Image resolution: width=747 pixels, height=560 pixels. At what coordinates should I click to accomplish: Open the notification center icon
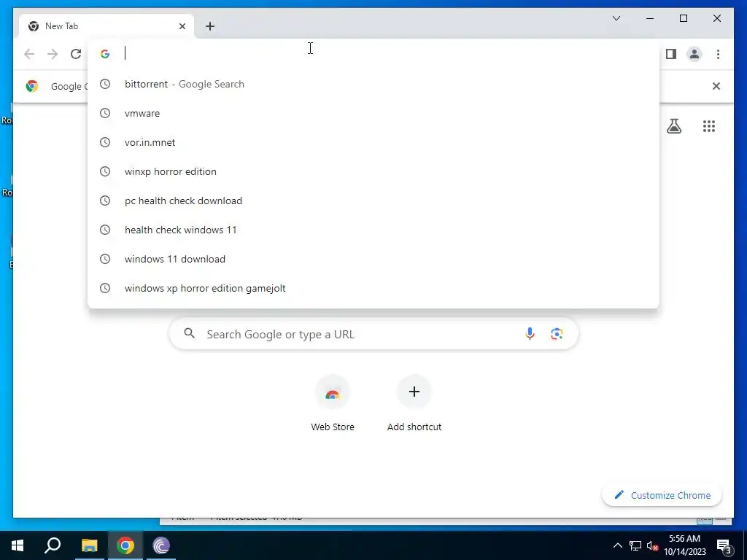click(724, 545)
